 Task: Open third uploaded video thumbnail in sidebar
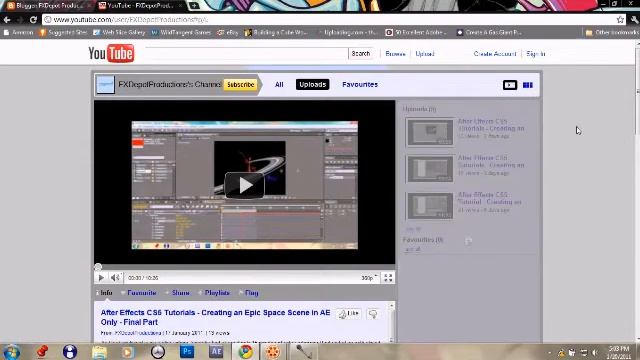430,206
